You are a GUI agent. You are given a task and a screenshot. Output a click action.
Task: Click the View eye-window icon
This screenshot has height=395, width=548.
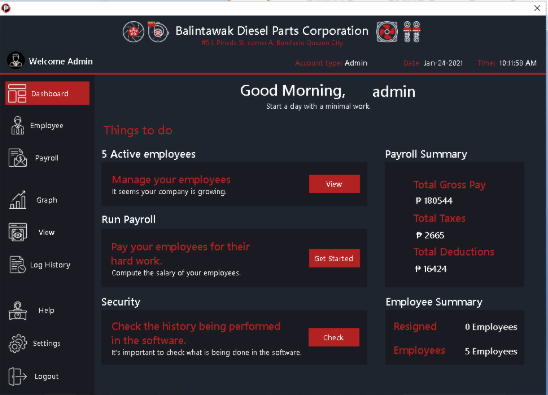(17, 232)
